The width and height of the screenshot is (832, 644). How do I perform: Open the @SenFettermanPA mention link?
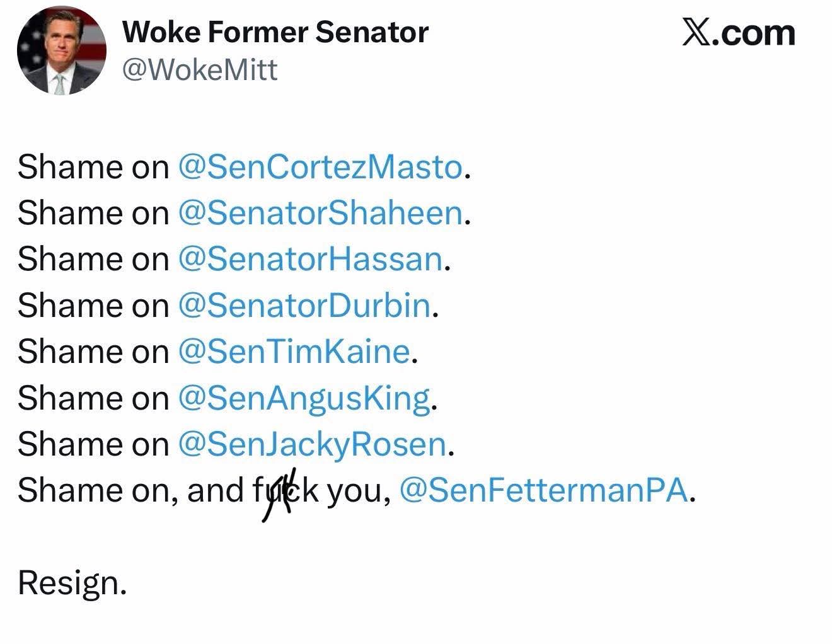coord(543,490)
